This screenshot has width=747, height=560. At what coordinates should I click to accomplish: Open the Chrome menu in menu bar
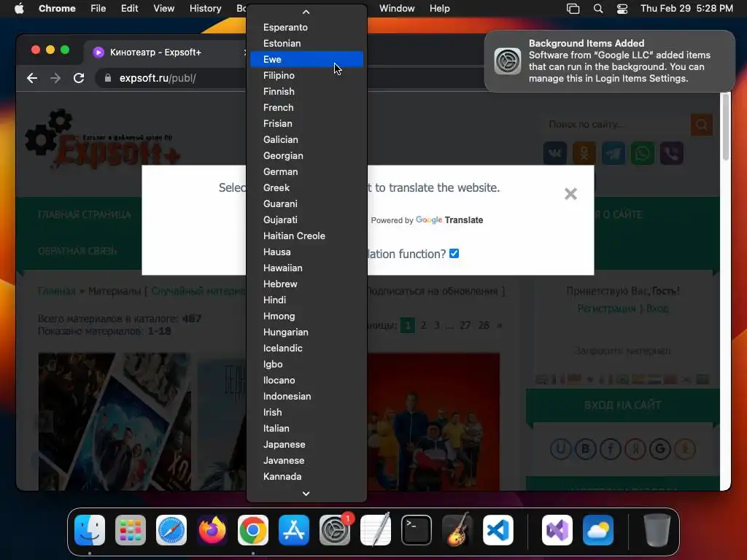(57, 9)
